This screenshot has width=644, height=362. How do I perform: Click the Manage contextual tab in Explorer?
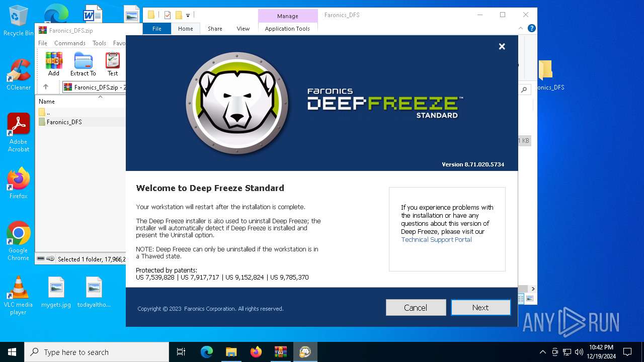(x=288, y=16)
